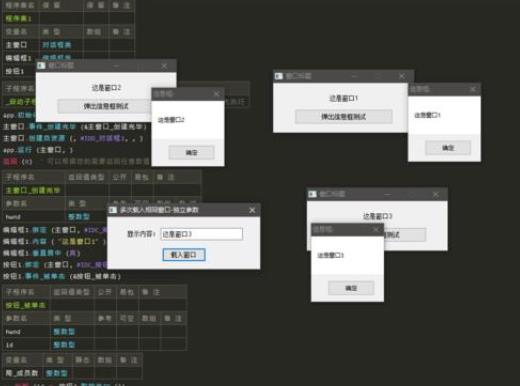
Task: Minimize the window showing 这是窗口1
Action: 354,76
